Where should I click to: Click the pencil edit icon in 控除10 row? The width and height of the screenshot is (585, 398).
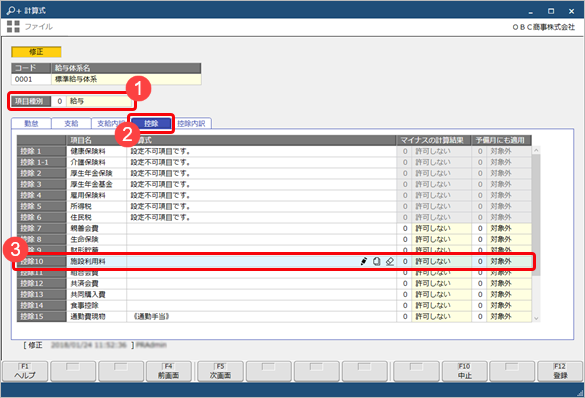[364, 261]
